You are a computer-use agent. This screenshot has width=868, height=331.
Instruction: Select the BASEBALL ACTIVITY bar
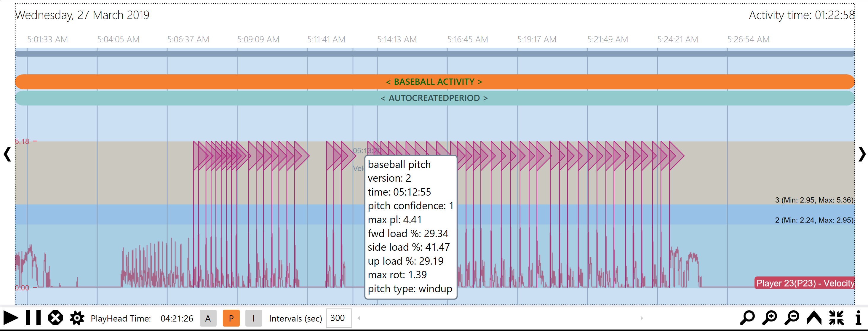click(x=434, y=82)
